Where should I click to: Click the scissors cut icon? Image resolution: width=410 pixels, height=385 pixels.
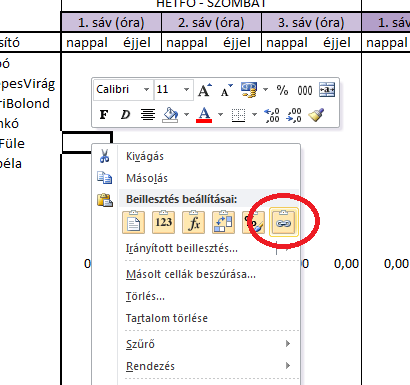[105, 156]
